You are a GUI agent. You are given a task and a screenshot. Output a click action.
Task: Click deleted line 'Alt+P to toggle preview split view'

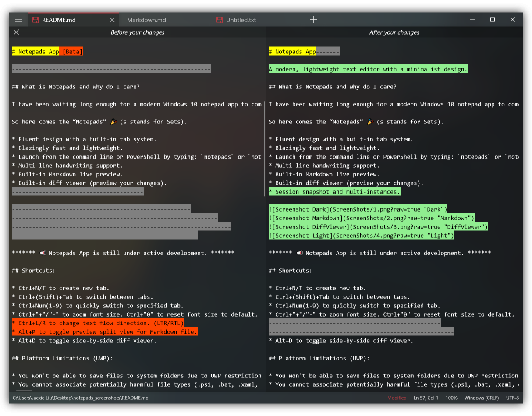105,332
